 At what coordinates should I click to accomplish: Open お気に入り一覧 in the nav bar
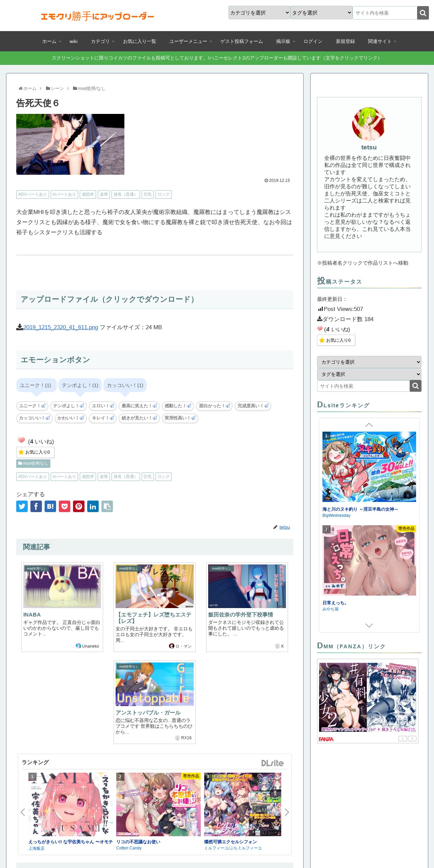coord(139,41)
